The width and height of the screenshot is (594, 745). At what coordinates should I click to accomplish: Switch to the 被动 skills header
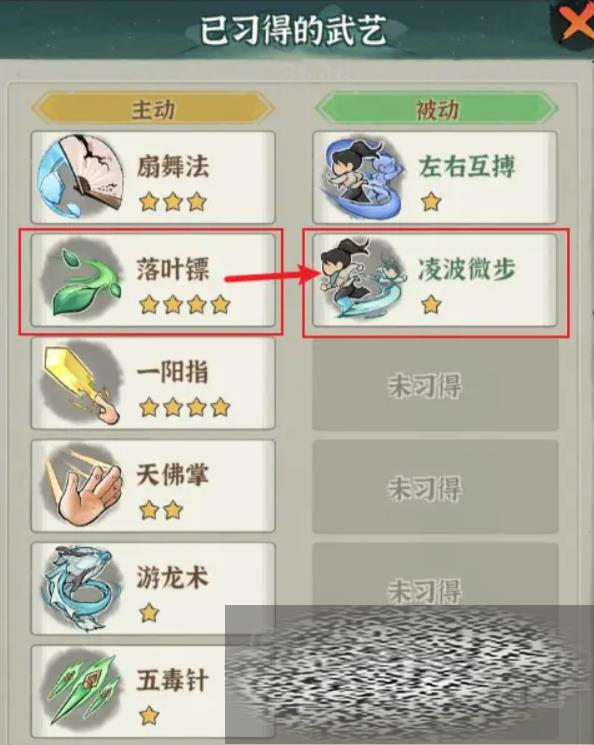click(x=436, y=109)
